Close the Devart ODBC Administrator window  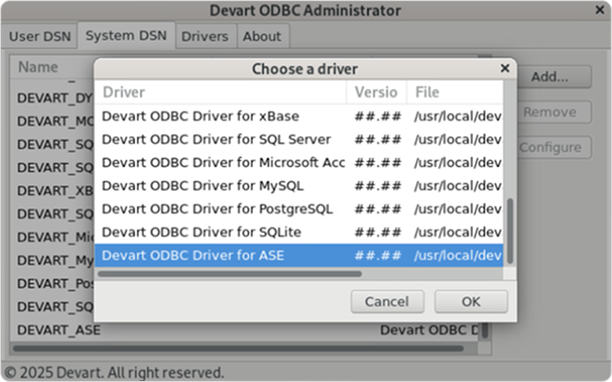pos(600,10)
